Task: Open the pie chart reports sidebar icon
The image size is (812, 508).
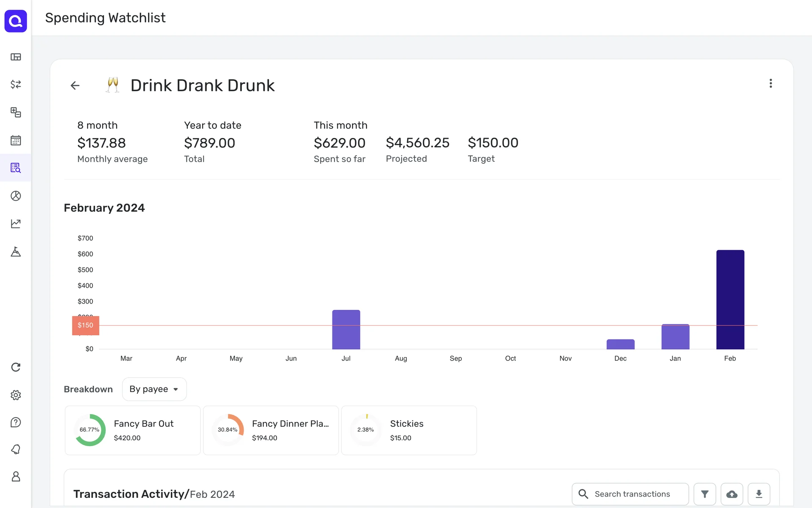Action: [x=16, y=196]
